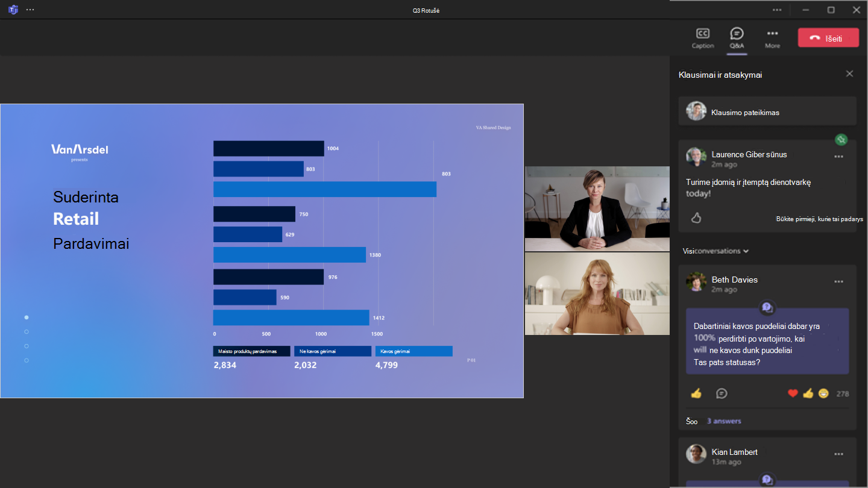The image size is (868, 488).
Task: Toggle the Q&A panel button
Action: point(737,38)
